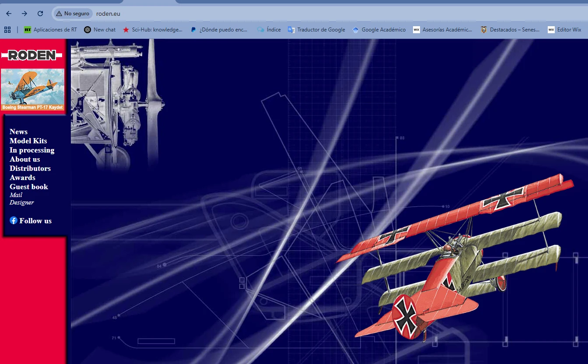The width and height of the screenshot is (588, 364).
Task: Open the New chat bookmark
Action: coord(100,30)
